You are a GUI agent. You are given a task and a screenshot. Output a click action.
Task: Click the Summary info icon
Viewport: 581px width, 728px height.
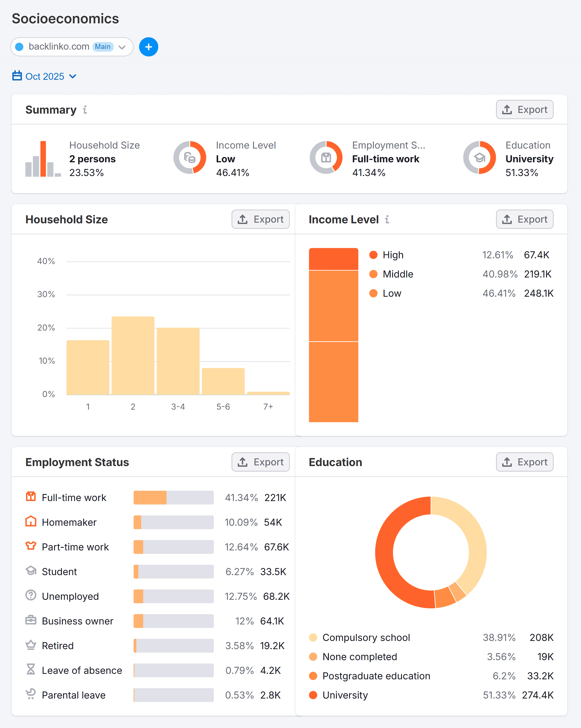(85, 110)
